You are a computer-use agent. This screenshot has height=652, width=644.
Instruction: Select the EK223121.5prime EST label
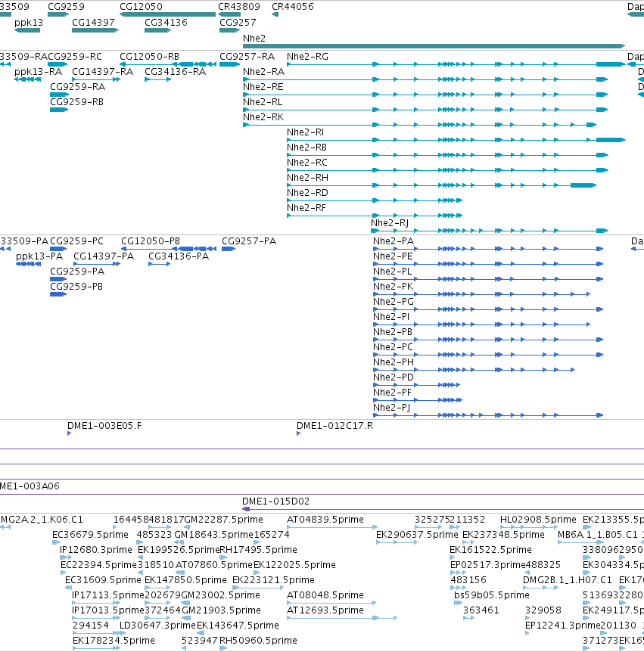tap(273, 580)
